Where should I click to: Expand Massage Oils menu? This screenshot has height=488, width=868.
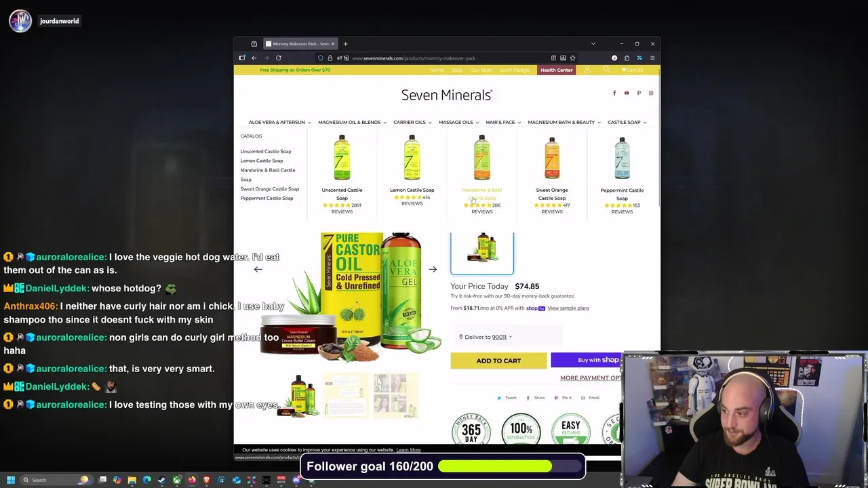click(x=458, y=123)
